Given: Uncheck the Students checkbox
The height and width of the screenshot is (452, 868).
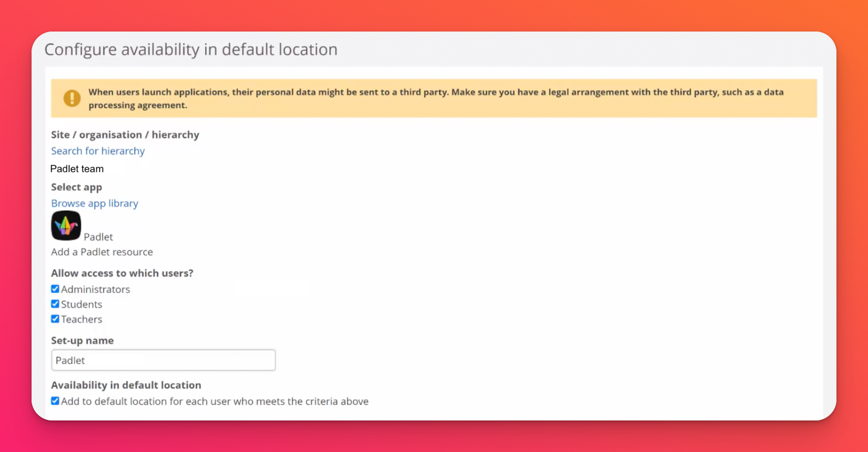Looking at the screenshot, I should [x=55, y=304].
